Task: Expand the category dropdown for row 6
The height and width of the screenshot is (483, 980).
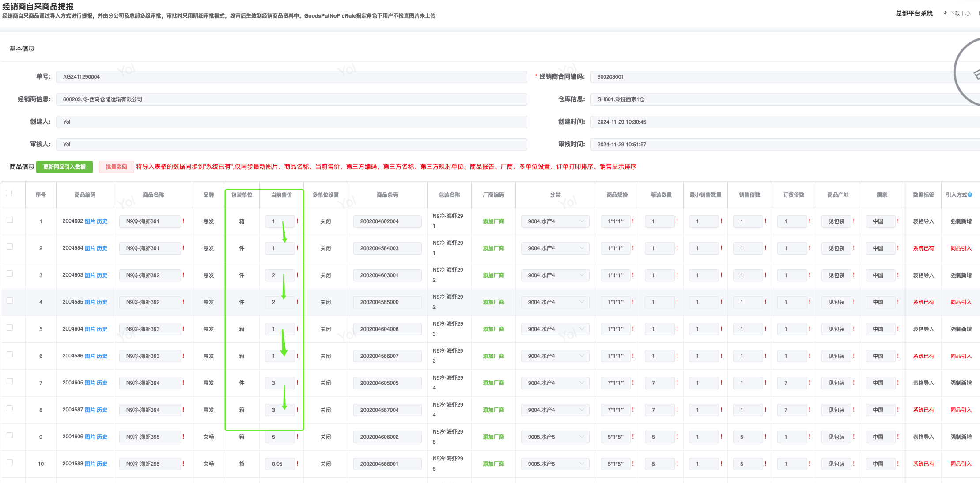Action: click(555, 356)
